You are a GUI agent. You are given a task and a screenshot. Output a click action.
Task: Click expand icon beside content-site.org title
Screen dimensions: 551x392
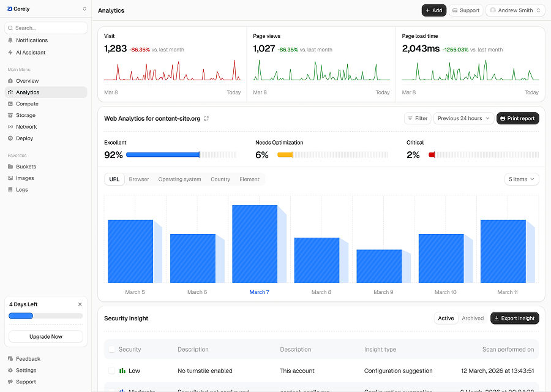206,118
